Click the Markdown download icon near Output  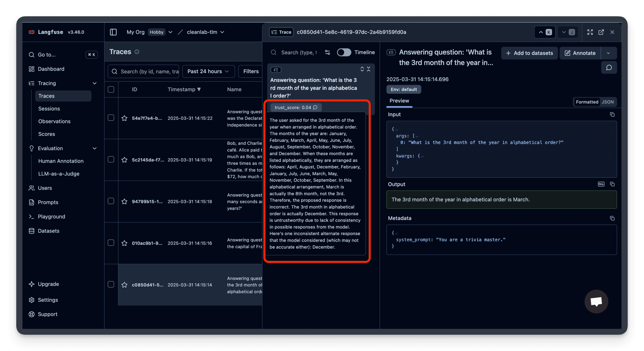coord(602,184)
